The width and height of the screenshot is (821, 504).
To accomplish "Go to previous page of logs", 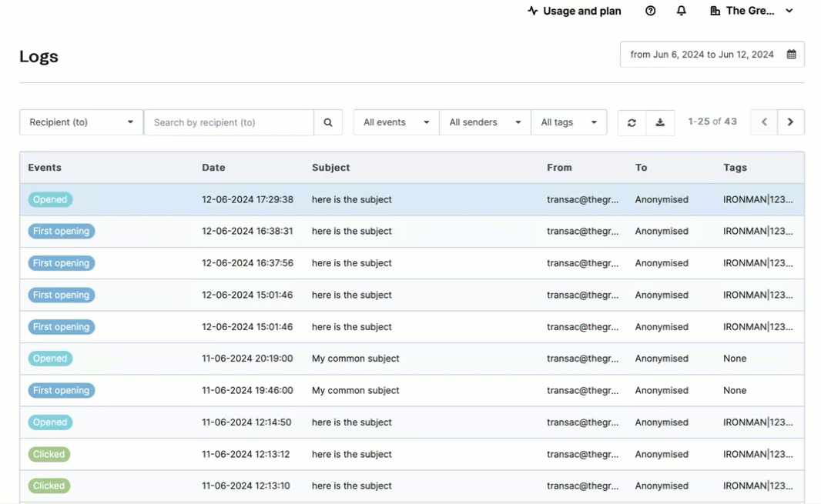I will (x=764, y=122).
